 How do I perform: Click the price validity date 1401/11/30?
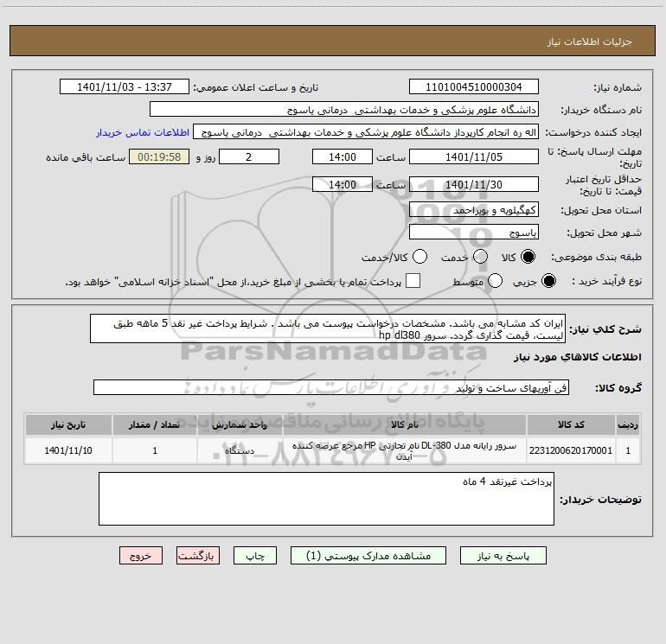pos(474,184)
